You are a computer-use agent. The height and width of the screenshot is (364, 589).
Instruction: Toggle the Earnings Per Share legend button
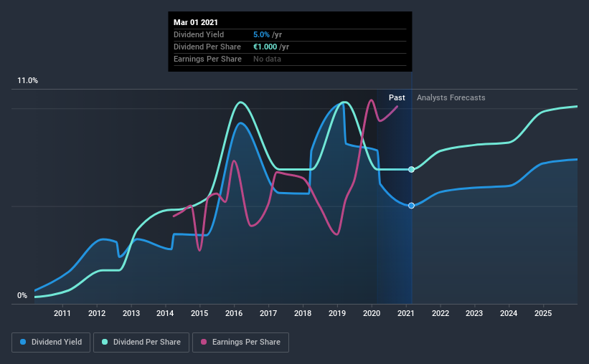[240, 343]
